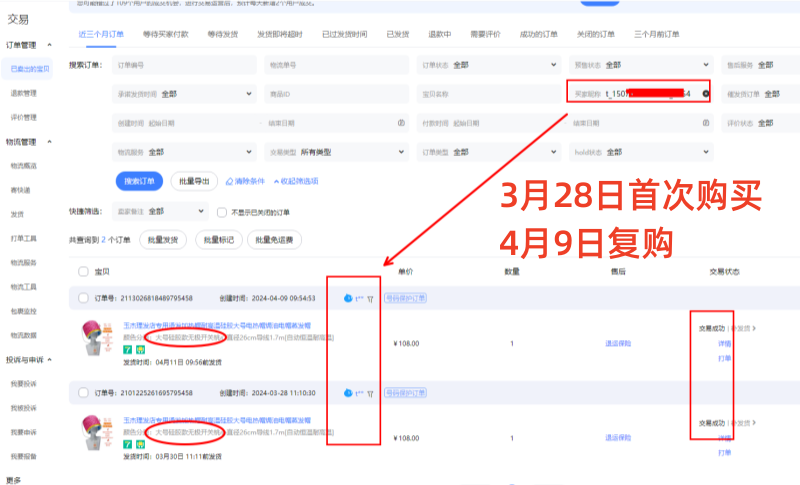Click the 宝贝名称 input field
Image resolution: width=800 pixels, height=485 pixels.
[489, 94]
